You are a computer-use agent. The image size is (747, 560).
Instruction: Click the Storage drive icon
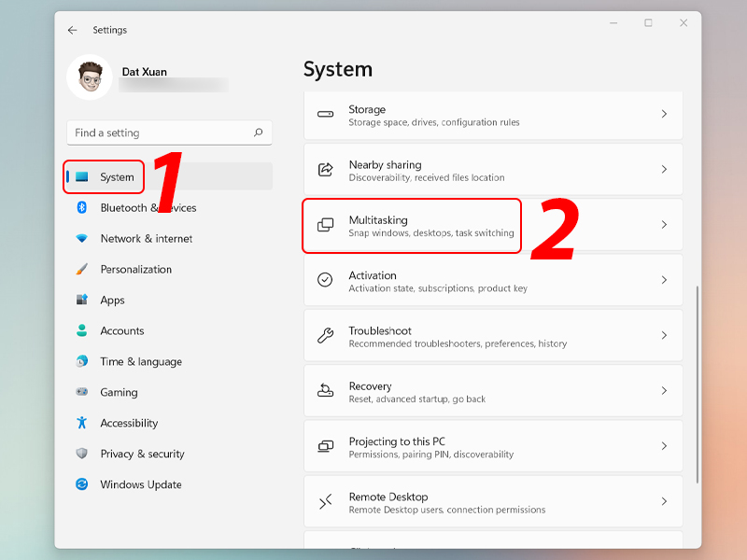pyautogui.click(x=325, y=114)
